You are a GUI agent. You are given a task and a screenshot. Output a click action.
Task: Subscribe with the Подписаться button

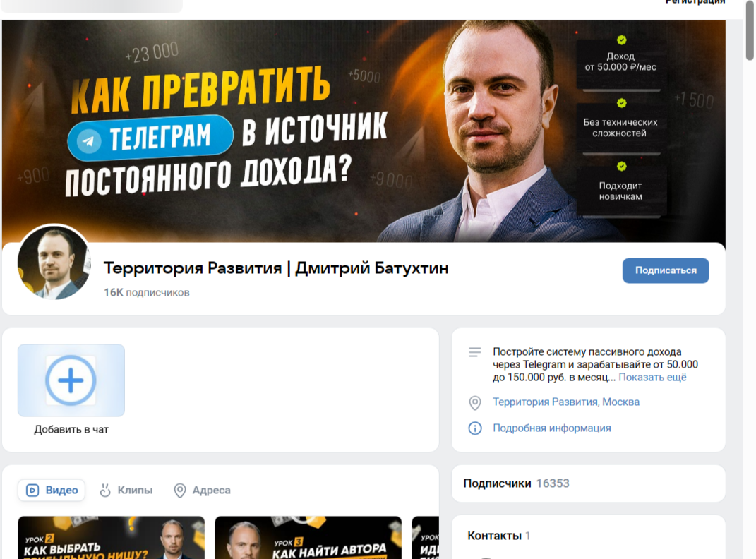(666, 270)
